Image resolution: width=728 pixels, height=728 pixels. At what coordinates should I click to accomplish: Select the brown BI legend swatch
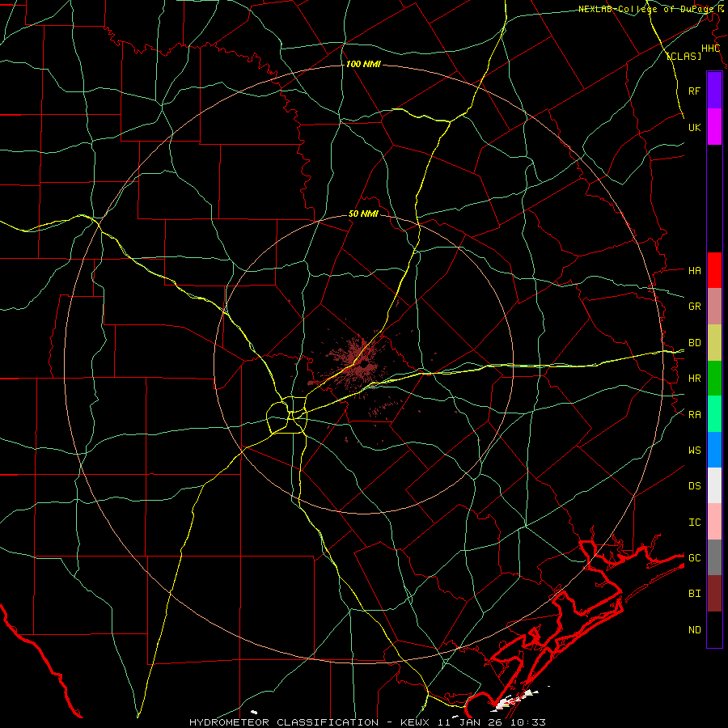(x=714, y=594)
